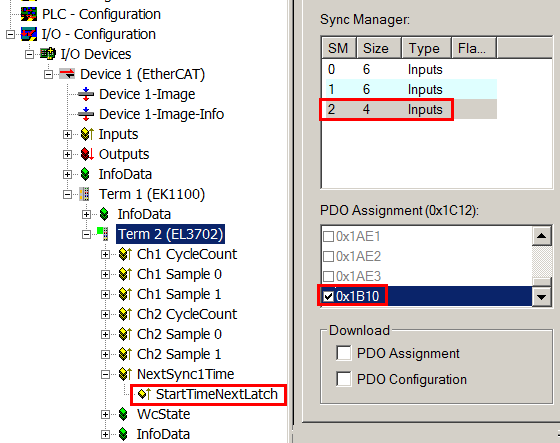This screenshot has width=560, height=443.
Task: Click the PLC - Configuration icon
Action: [x=29, y=14]
